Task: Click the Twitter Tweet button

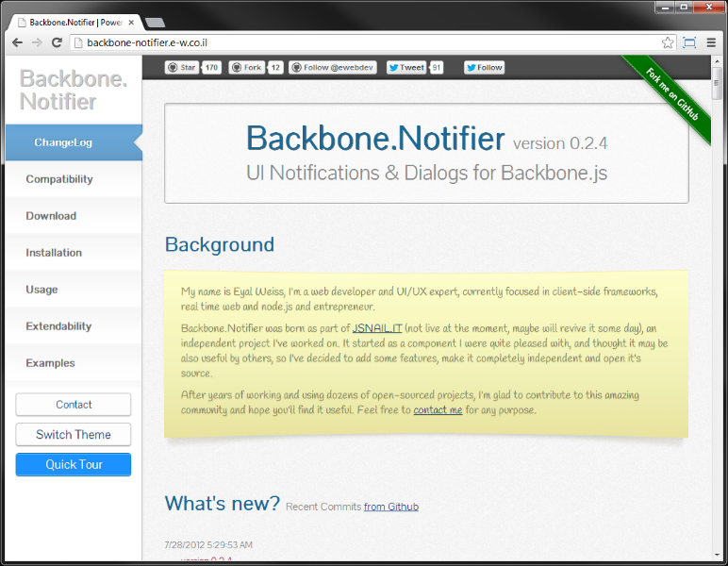Action: click(x=406, y=67)
